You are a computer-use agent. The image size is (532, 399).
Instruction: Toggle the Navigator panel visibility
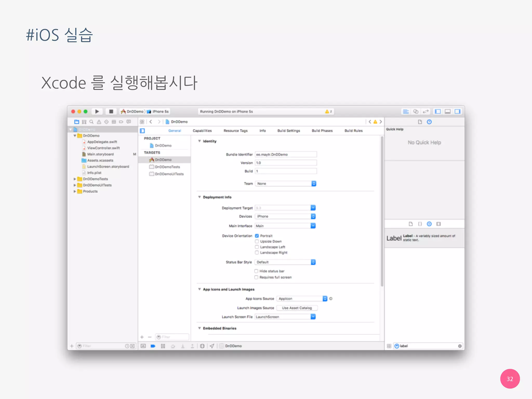pos(438,111)
